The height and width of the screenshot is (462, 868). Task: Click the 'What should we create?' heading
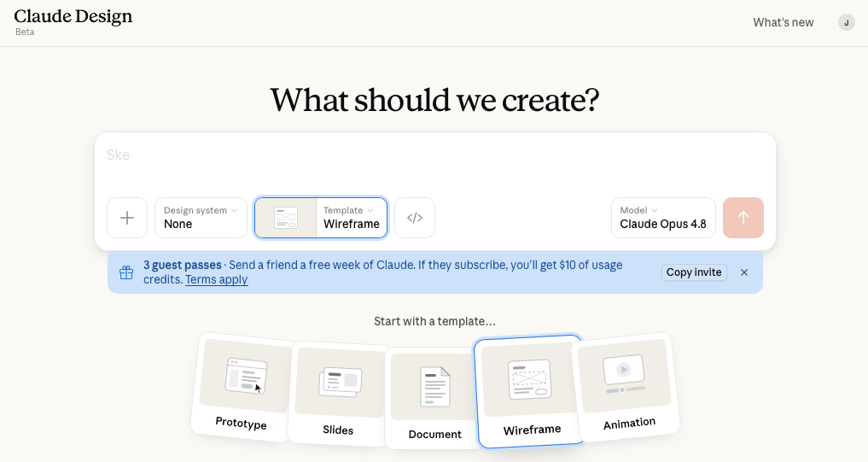pos(434,100)
